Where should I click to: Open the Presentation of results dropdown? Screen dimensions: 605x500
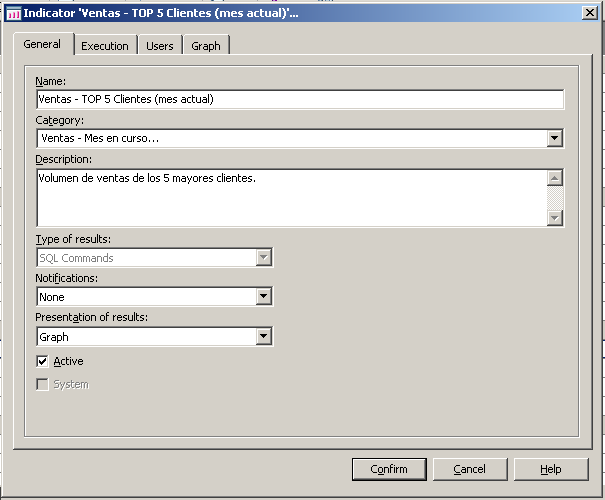point(264,337)
